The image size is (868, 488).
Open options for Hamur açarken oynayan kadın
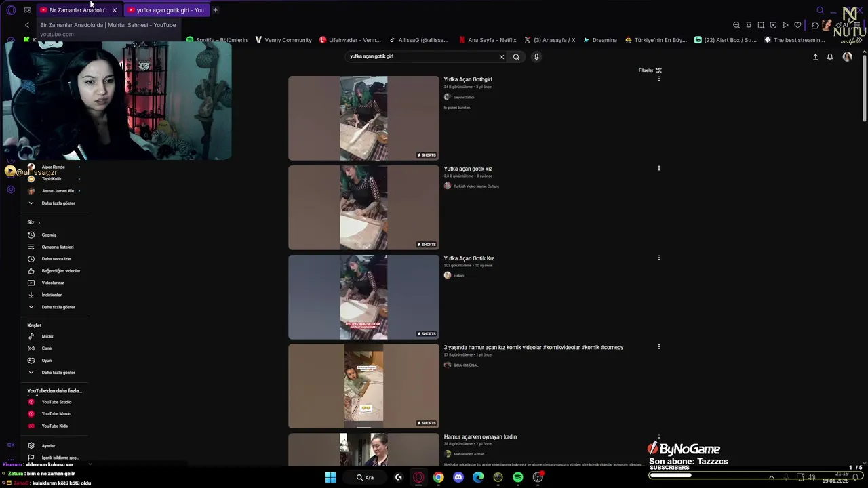658,436
